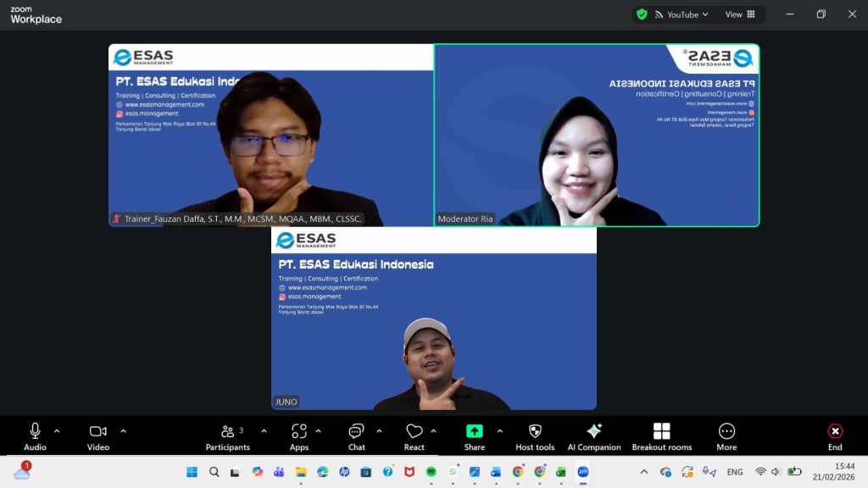
Task: Open the Participants panel
Action: [227, 436]
